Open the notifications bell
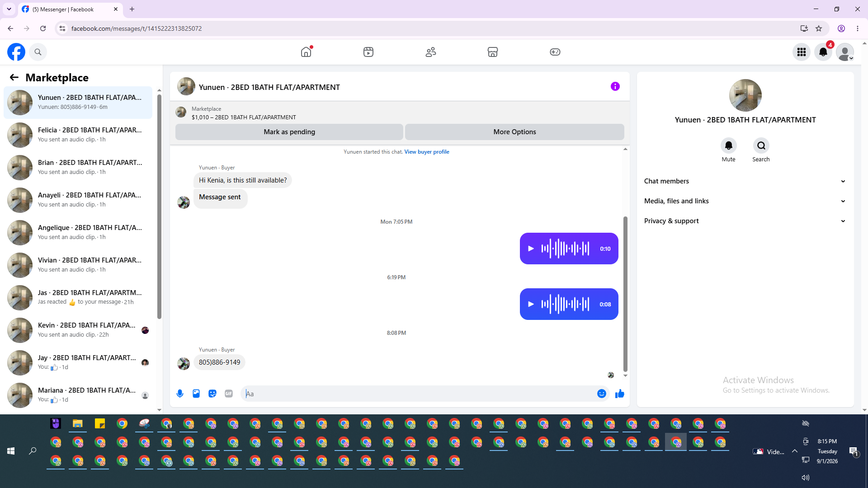The width and height of the screenshot is (868, 488). coord(823,52)
